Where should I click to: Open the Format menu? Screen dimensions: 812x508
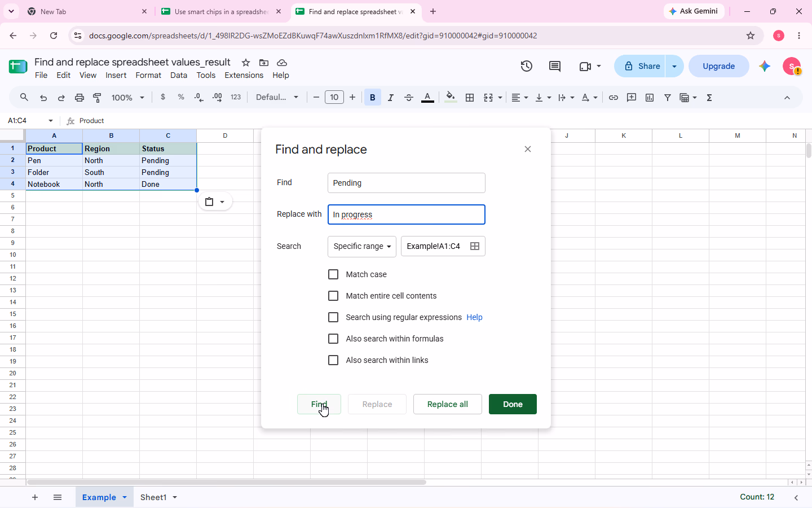point(148,75)
